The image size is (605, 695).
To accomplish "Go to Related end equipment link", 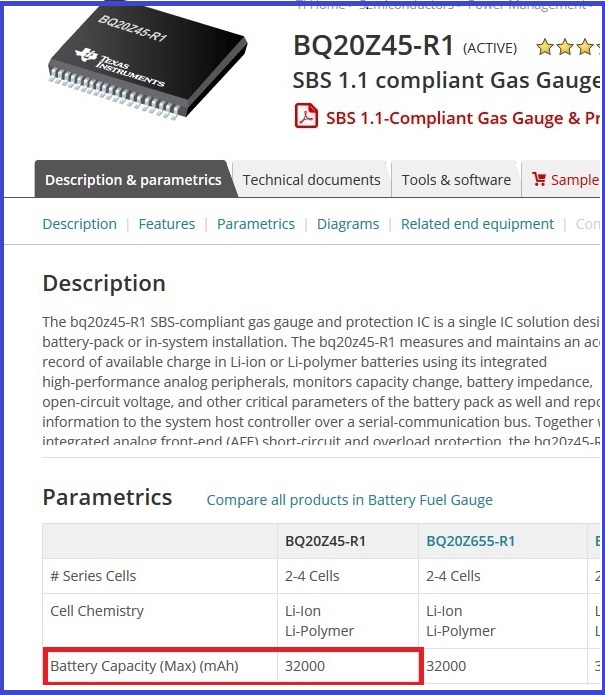I will (477, 224).
